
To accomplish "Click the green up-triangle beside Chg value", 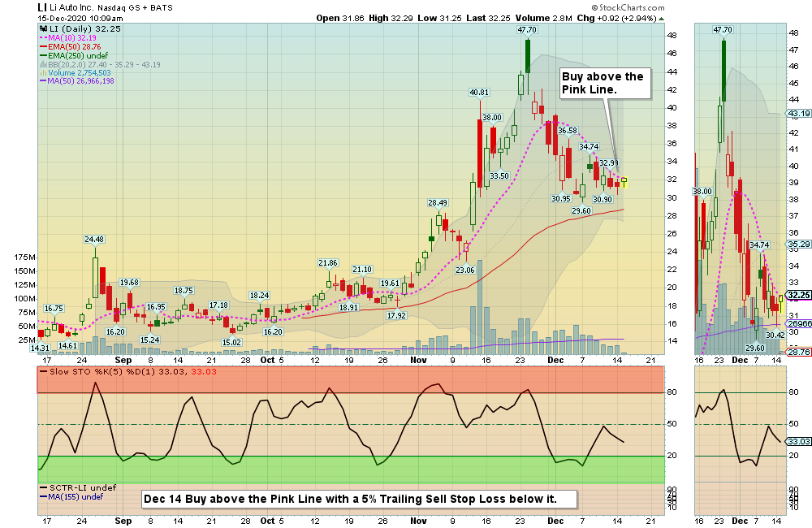I will click(x=661, y=19).
